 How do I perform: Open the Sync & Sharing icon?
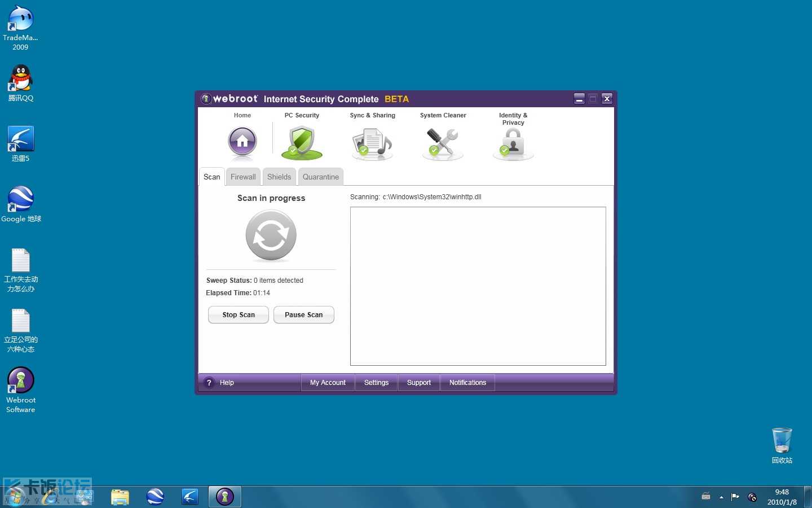(372, 144)
